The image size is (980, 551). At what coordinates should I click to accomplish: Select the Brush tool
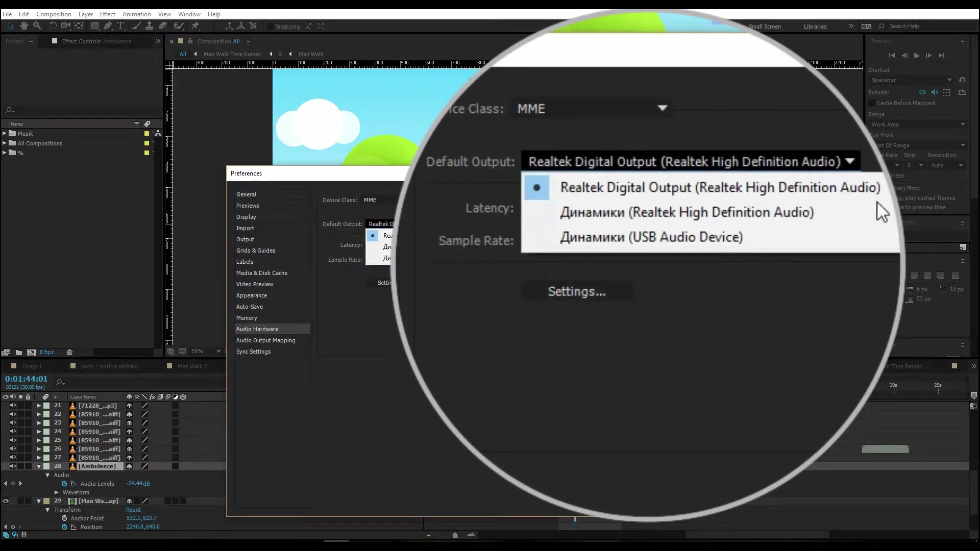point(137,26)
